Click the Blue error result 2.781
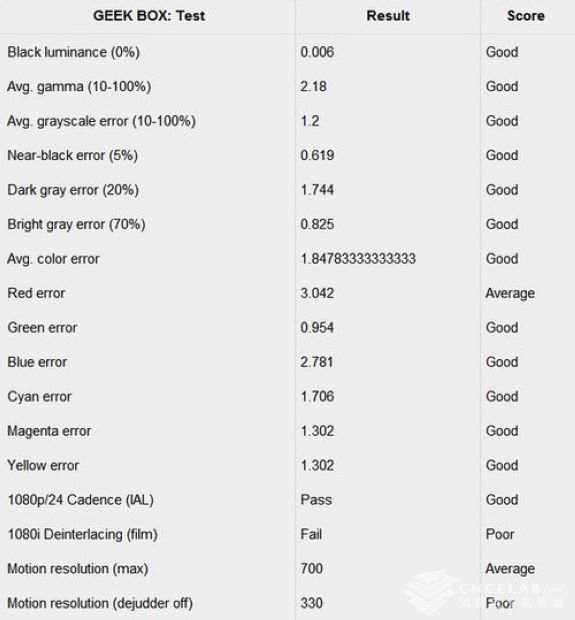The image size is (575, 620). [316, 362]
